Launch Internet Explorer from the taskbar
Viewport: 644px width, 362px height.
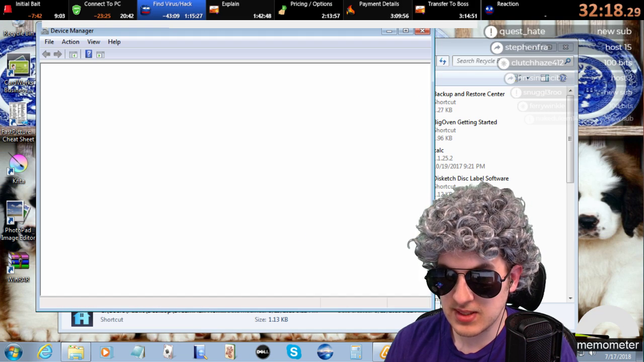pos(45,352)
